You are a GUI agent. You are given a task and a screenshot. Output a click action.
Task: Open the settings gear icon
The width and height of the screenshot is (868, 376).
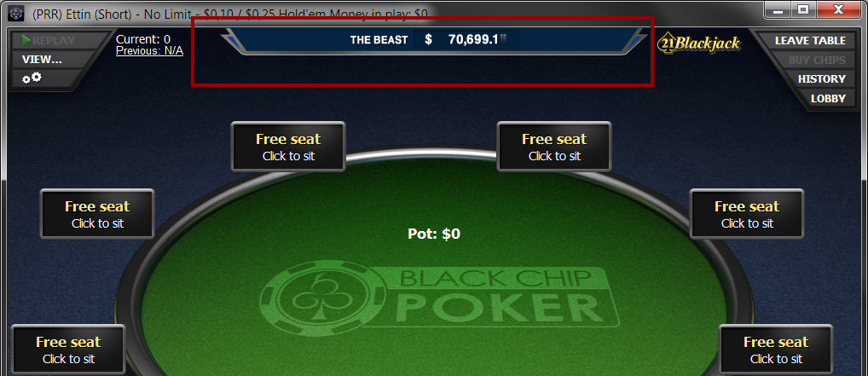[x=32, y=78]
